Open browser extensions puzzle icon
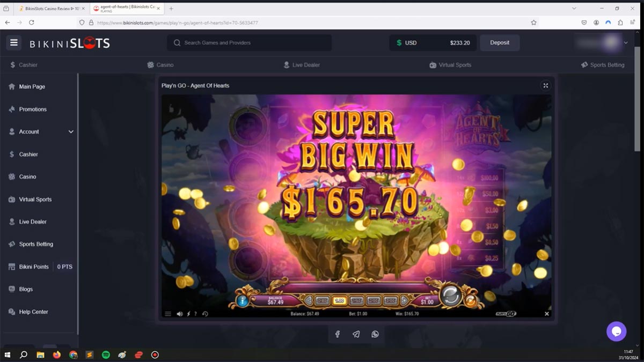 (620, 23)
